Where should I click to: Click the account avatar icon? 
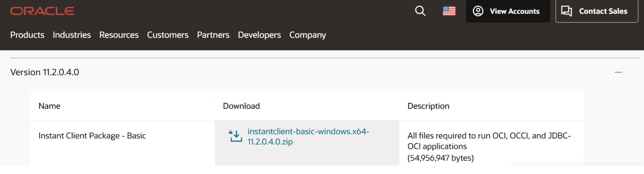tap(478, 11)
